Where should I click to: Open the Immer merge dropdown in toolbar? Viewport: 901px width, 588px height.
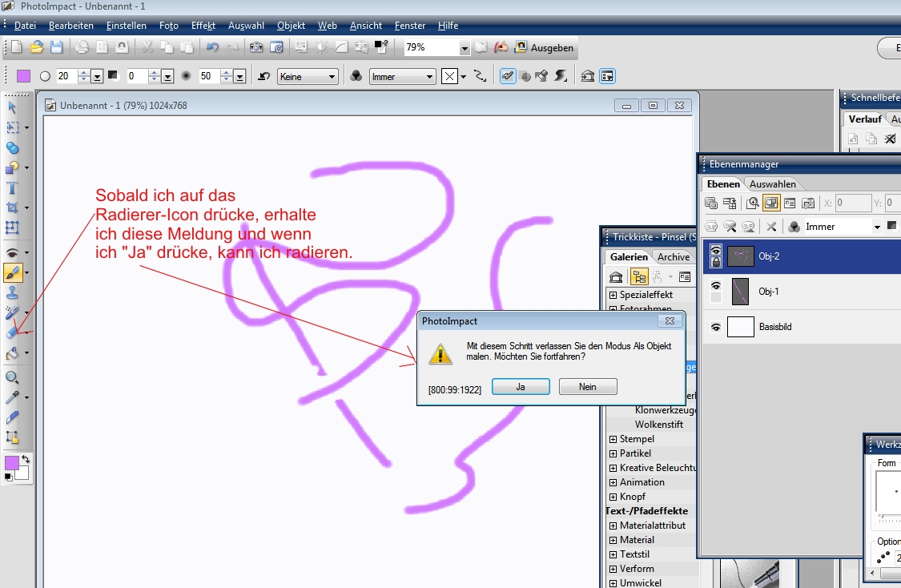point(402,76)
